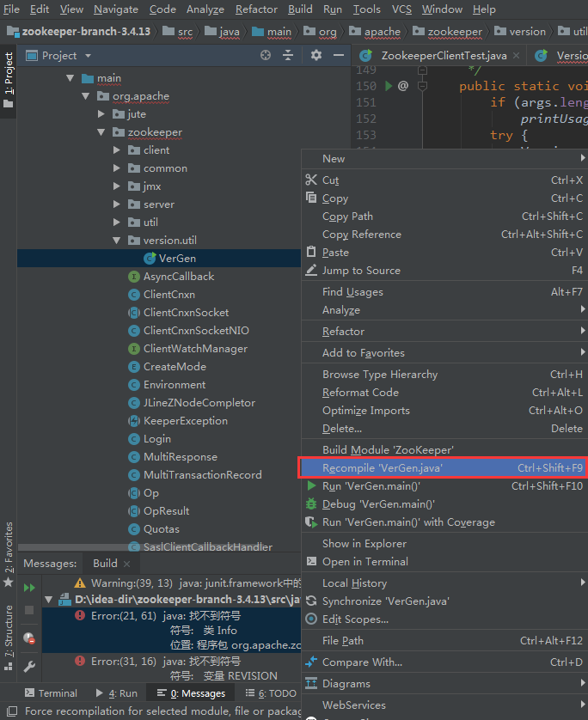Click the fold marker on line 150
This screenshot has width=588, height=720.
coord(422,86)
